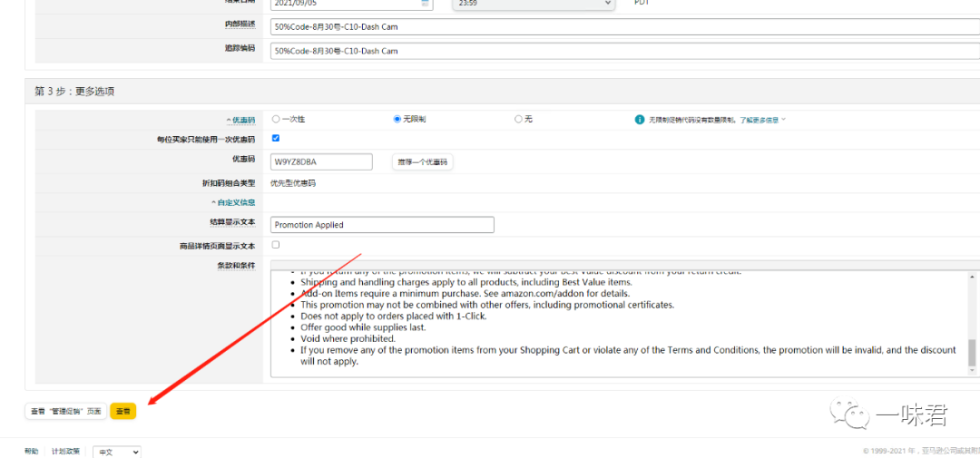
Task: Expand the 了解更多信息 link
Action: tap(762, 120)
